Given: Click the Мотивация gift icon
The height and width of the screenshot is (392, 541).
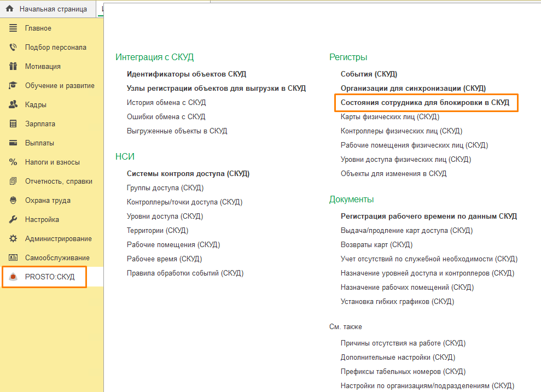Looking at the screenshot, I should (13, 67).
